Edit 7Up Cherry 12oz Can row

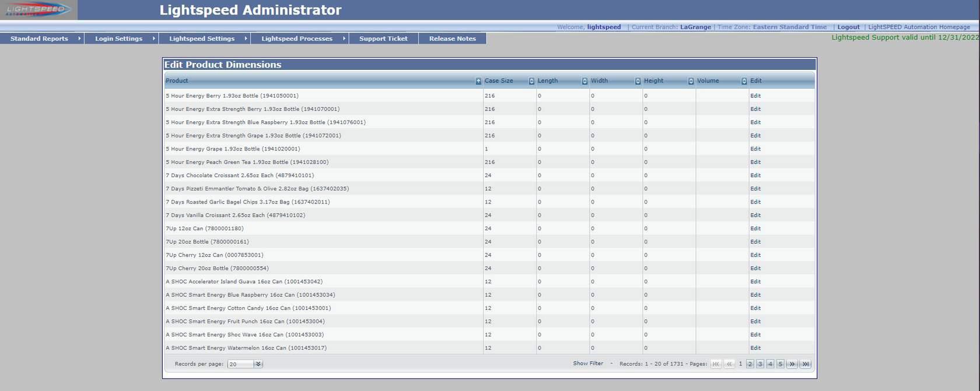pos(755,255)
